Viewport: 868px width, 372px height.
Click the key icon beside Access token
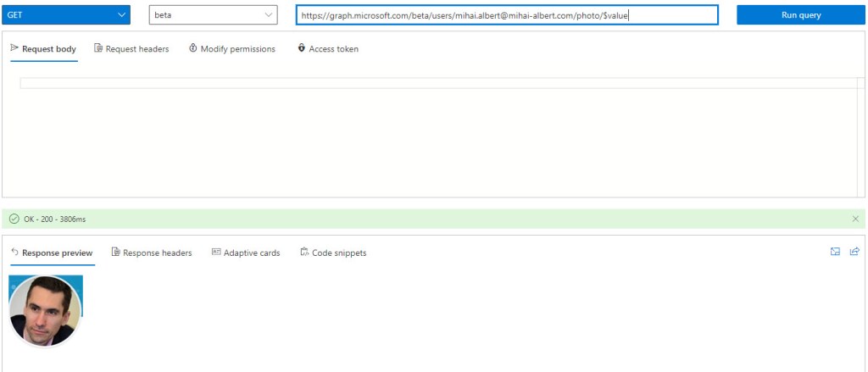coord(302,49)
